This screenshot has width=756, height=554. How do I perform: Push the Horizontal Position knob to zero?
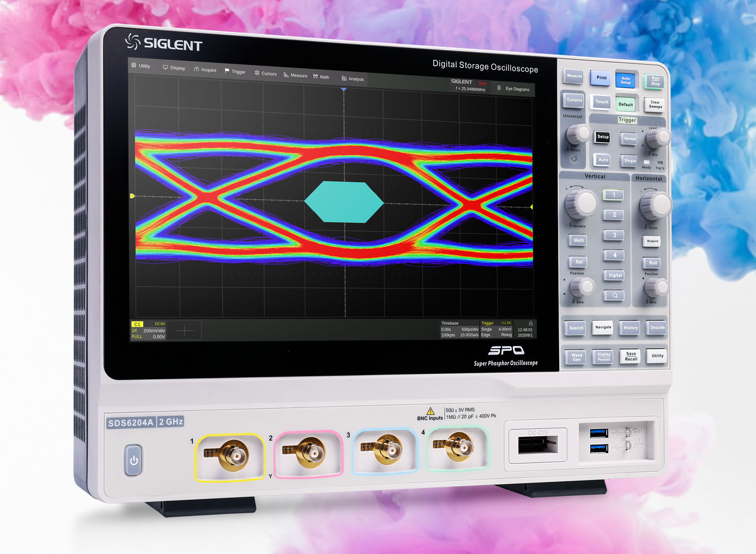(656, 288)
